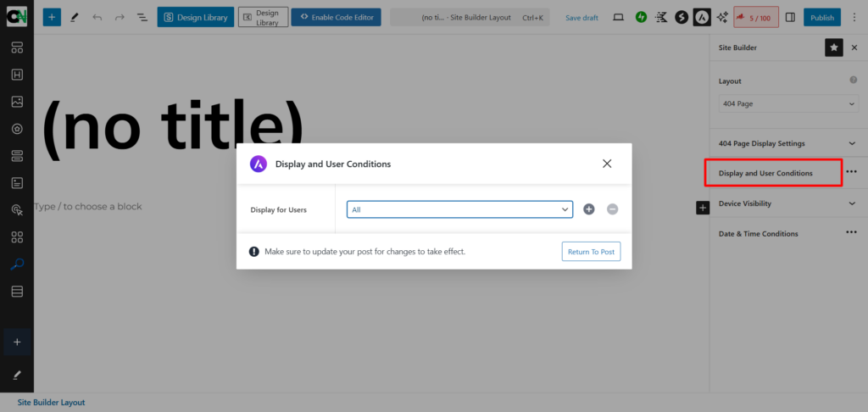Toggle the settings sidebar panel icon

click(790, 17)
